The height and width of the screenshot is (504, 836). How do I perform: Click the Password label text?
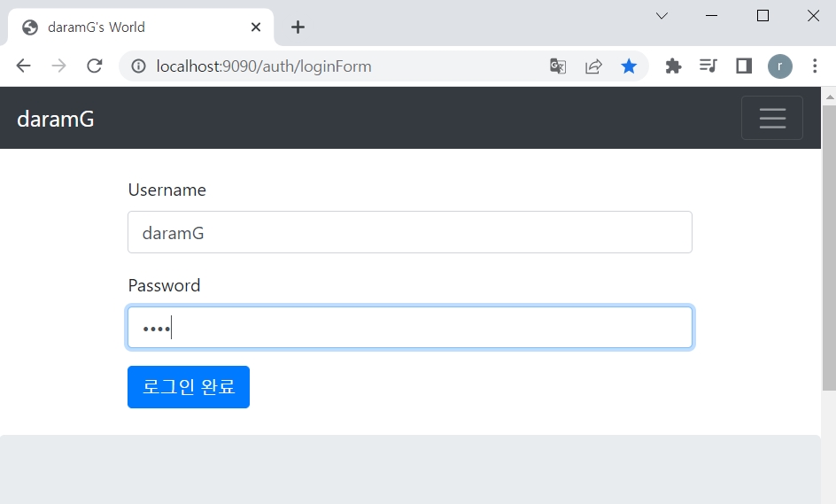pos(164,286)
